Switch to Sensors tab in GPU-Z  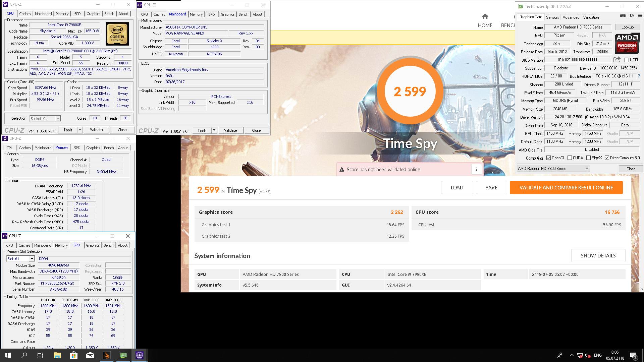(552, 17)
